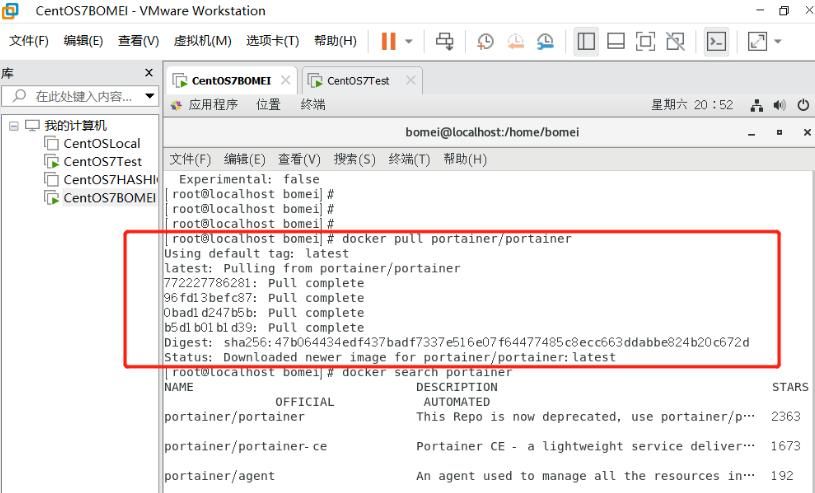Take a snapshot of the VM
The image size is (815, 493).
tap(485, 41)
